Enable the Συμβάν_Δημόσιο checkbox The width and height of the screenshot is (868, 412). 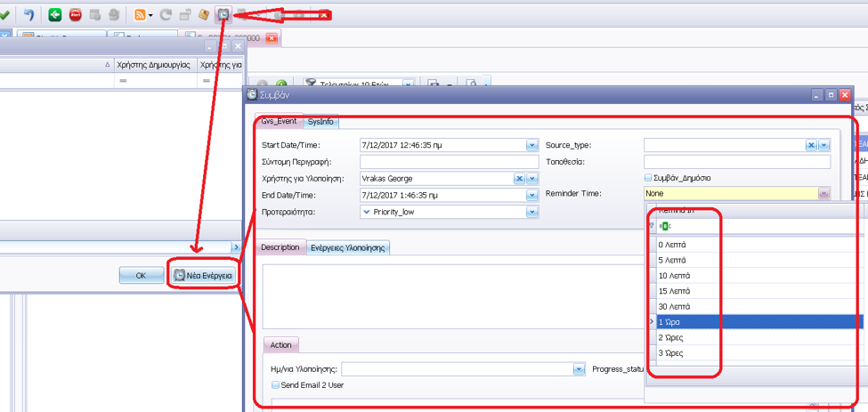pyautogui.click(x=649, y=178)
